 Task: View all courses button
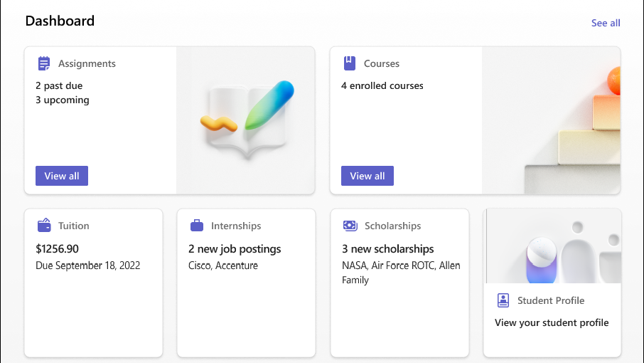(x=367, y=176)
